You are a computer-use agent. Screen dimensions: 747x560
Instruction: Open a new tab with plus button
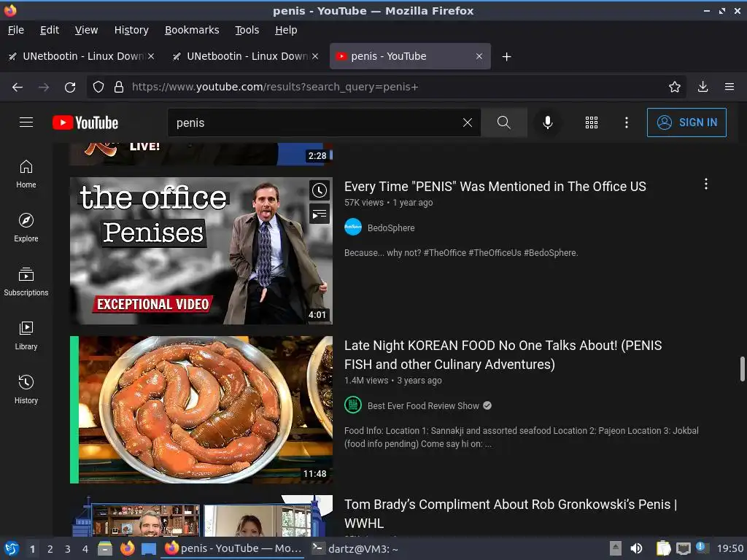[507, 57]
